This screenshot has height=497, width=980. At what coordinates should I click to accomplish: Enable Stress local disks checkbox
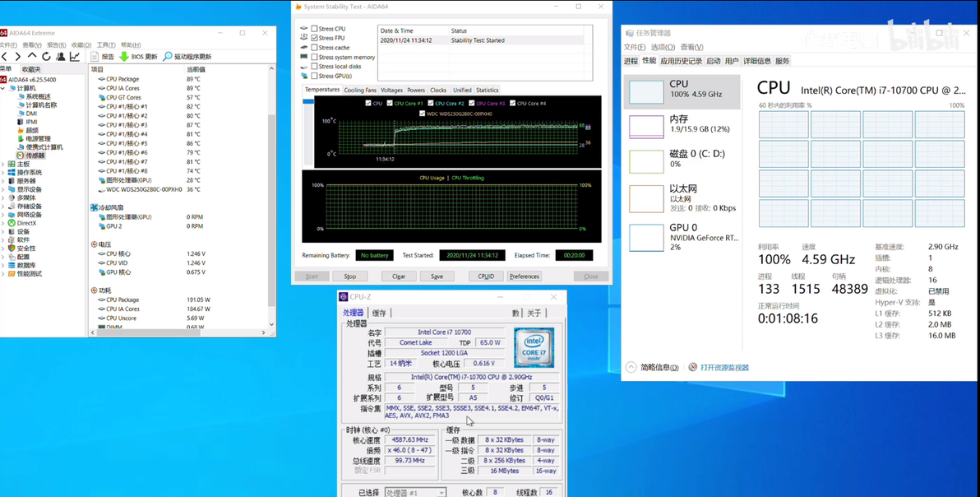coord(314,67)
